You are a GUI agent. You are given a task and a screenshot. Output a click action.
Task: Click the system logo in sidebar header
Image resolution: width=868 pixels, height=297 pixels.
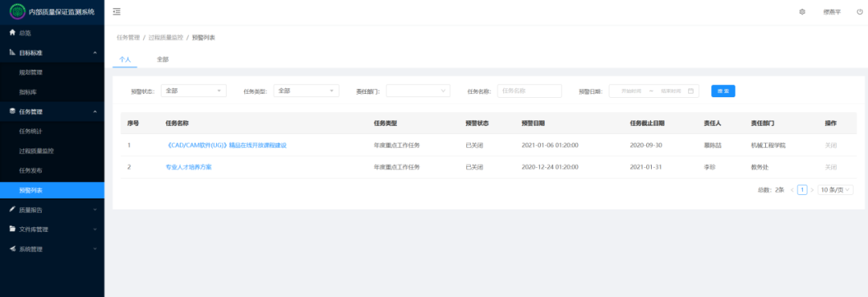18,11
